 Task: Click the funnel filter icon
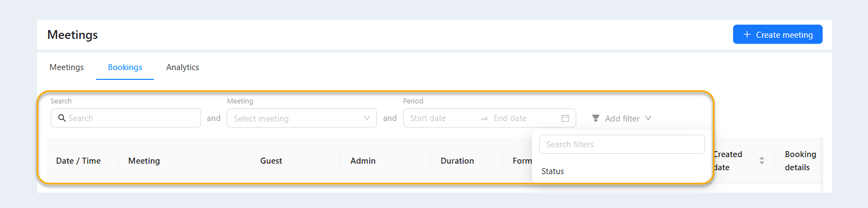click(595, 118)
